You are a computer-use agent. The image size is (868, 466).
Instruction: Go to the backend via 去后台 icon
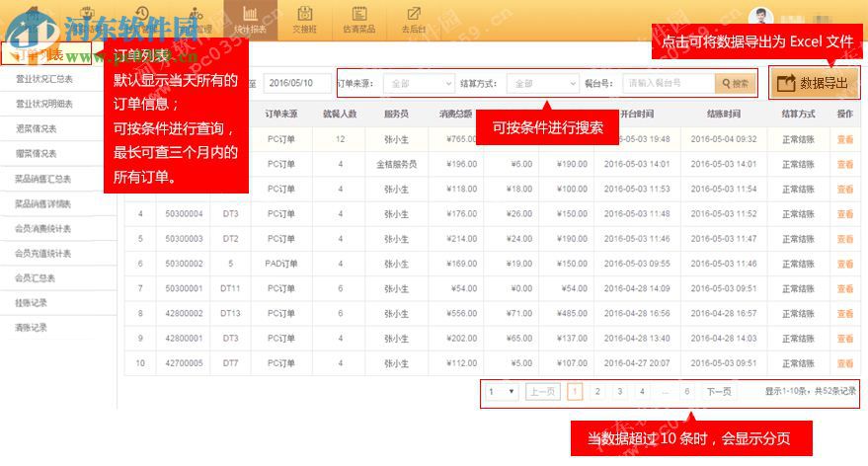tap(414, 20)
